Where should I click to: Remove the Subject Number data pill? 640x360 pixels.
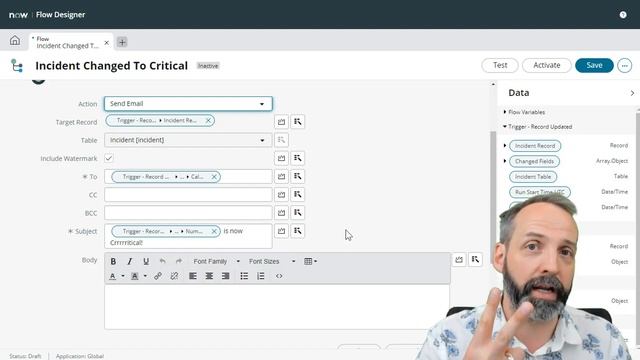(214, 231)
